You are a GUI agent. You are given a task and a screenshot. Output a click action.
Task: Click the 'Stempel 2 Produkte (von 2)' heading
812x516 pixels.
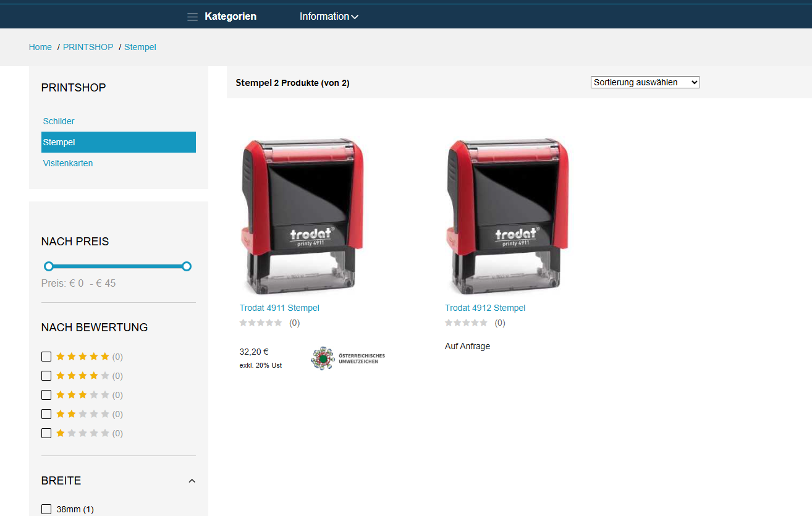293,83
